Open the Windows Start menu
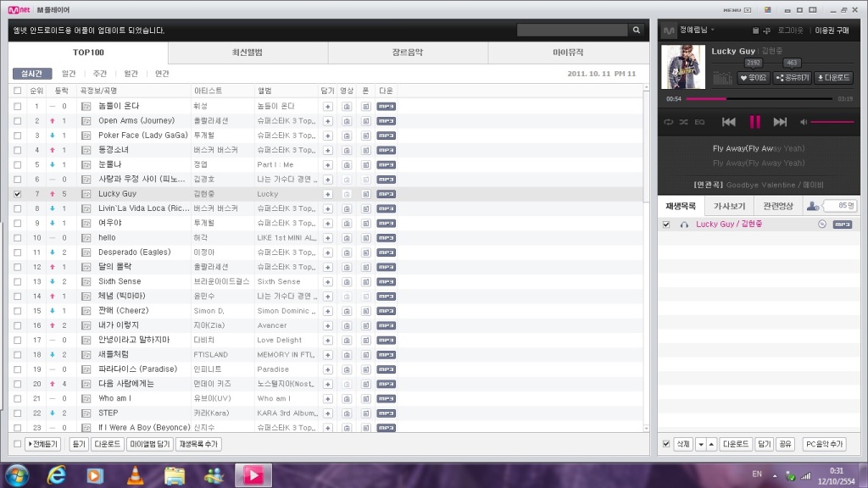Image resolution: width=868 pixels, height=488 pixels. tap(17, 475)
